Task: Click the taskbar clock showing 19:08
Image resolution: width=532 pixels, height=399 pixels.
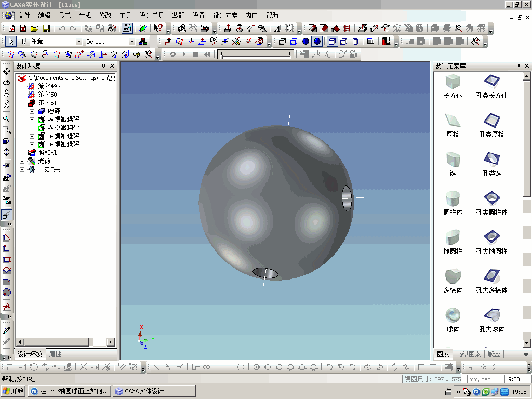Action: [519, 392]
